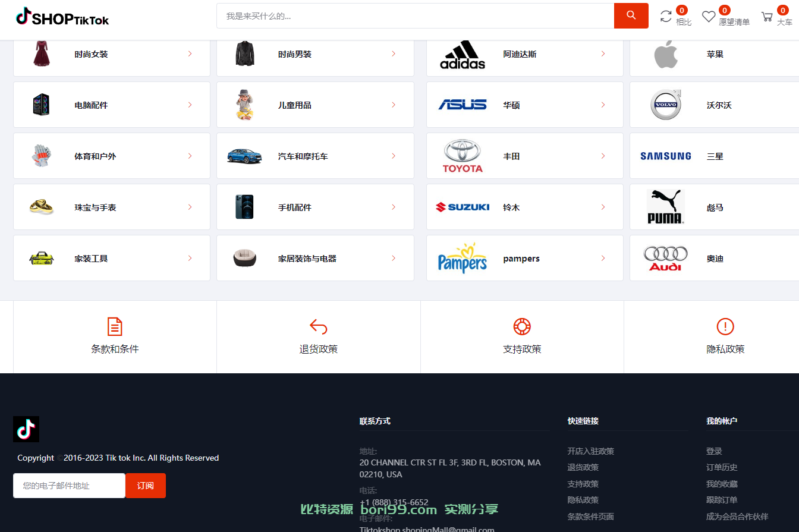
Task: Click the red search magnifier button
Action: [631, 15]
